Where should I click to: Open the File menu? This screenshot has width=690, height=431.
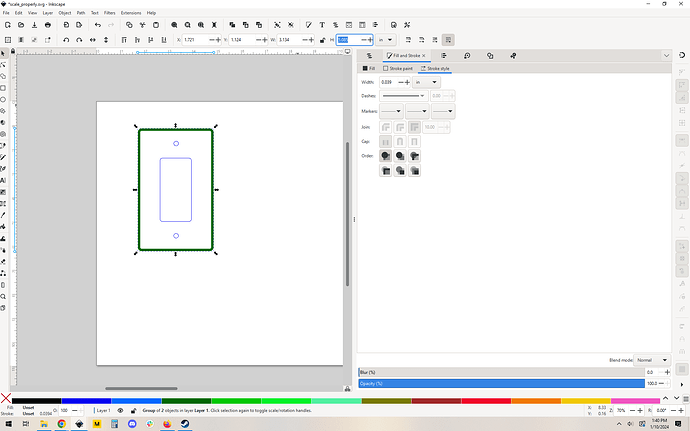tap(6, 13)
